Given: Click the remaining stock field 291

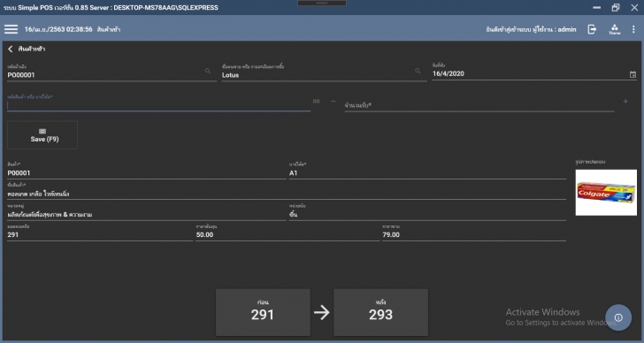Looking at the screenshot, I should point(100,232).
